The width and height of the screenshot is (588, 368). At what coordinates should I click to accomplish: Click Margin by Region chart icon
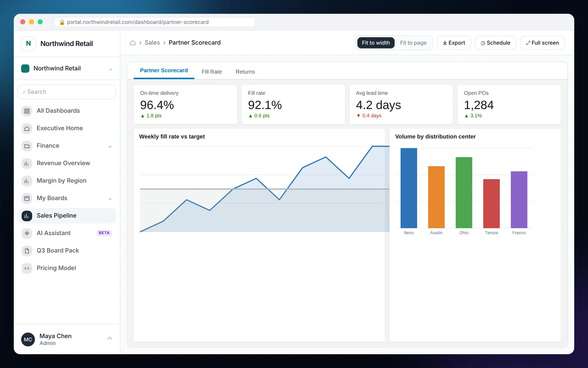[x=27, y=181]
